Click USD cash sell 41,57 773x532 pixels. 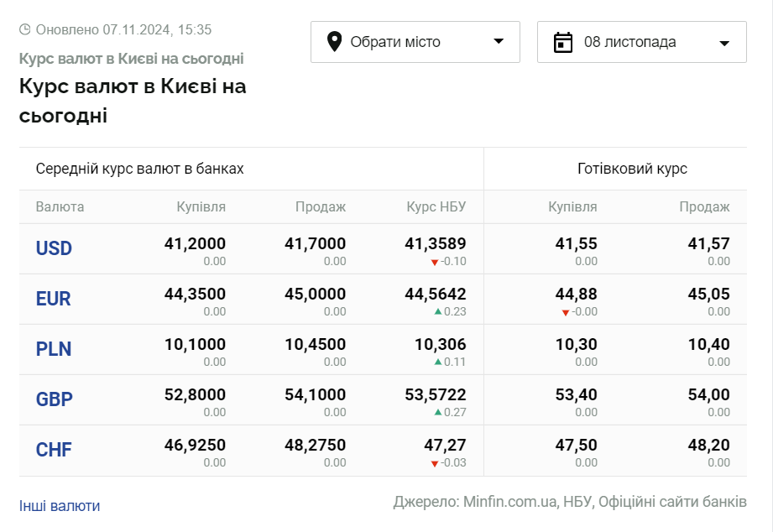click(709, 243)
